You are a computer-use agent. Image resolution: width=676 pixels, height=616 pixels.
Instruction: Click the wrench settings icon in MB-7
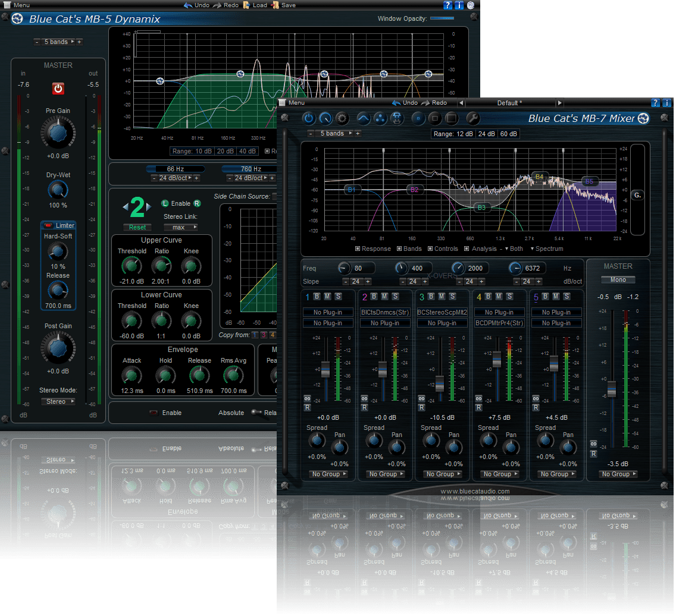coord(473,118)
